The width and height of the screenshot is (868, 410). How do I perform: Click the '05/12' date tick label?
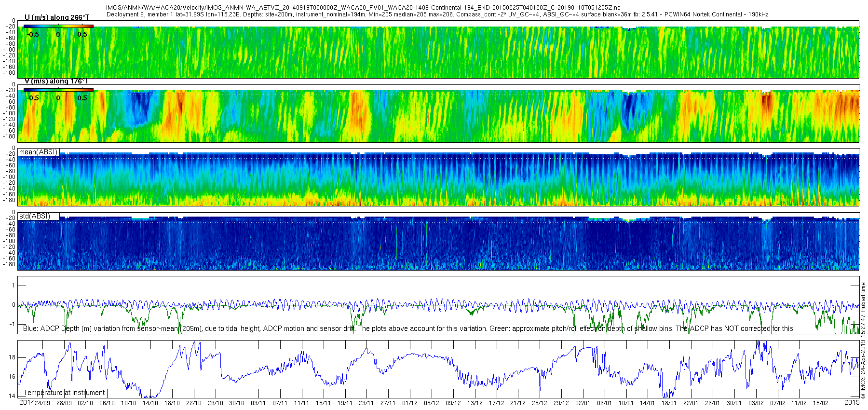pos(432,403)
